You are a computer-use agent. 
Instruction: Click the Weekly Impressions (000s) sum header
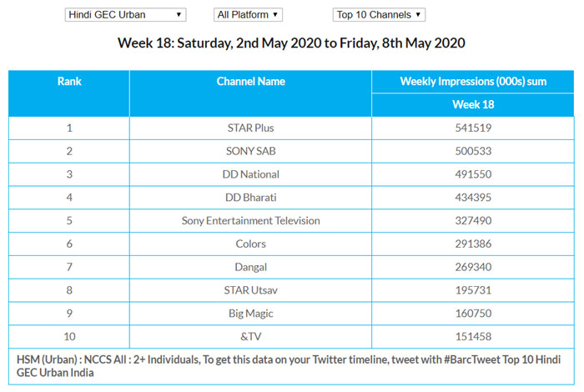pos(473,82)
